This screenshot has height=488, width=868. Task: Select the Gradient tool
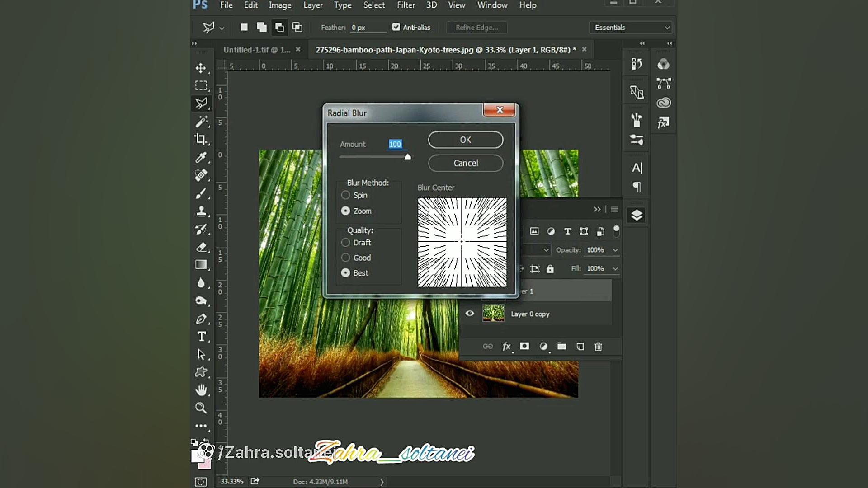pyautogui.click(x=201, y=265)
